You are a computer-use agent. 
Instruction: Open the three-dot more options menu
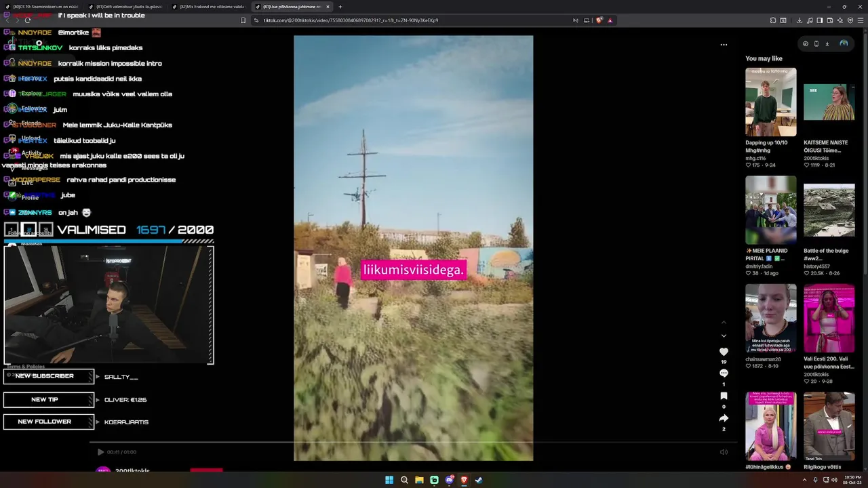(724, 45)
